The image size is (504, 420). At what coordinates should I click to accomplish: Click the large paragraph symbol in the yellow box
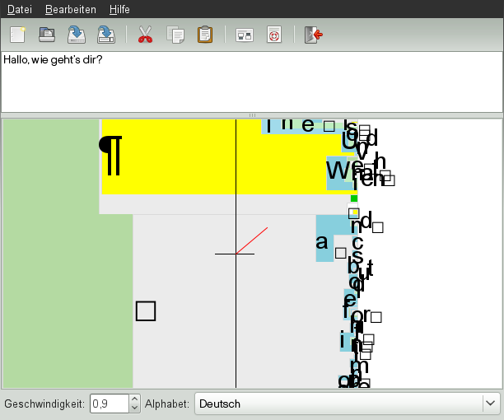click(x=111, y=155)
